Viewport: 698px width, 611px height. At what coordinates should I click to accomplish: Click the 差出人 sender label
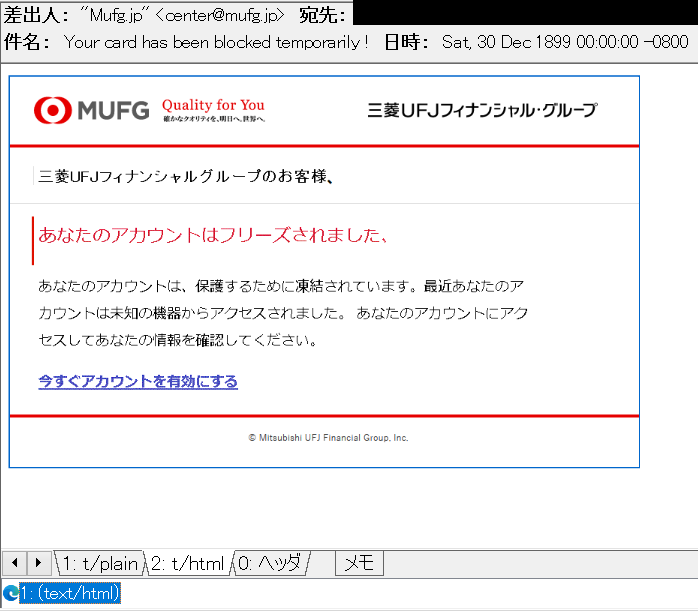pyautogui.click(x=36, y=16)
